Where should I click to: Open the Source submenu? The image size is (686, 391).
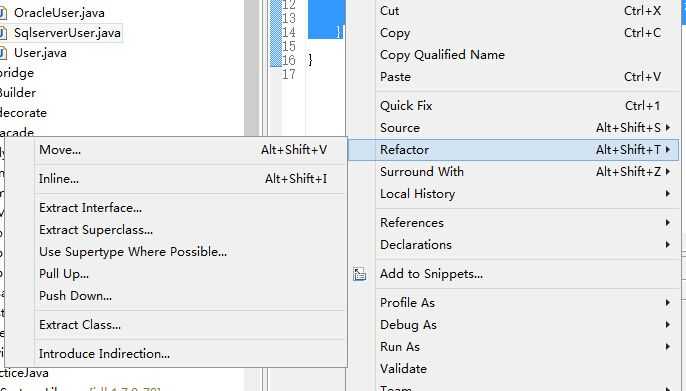(x=514, y=128)
